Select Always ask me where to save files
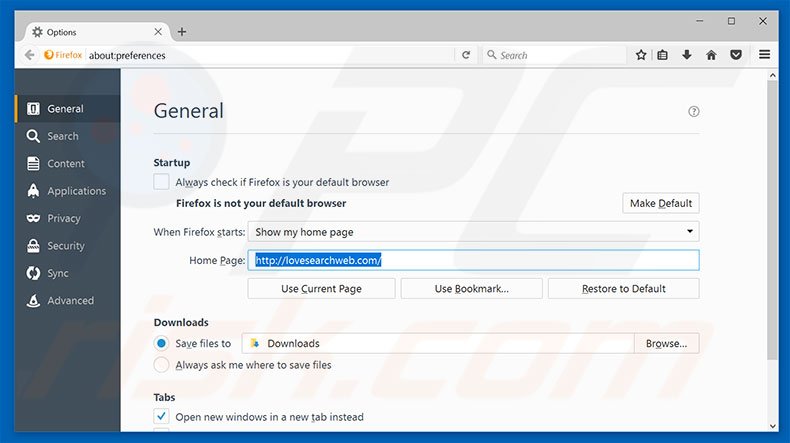This screenshot has width=790, height=443. pos(161,365)
